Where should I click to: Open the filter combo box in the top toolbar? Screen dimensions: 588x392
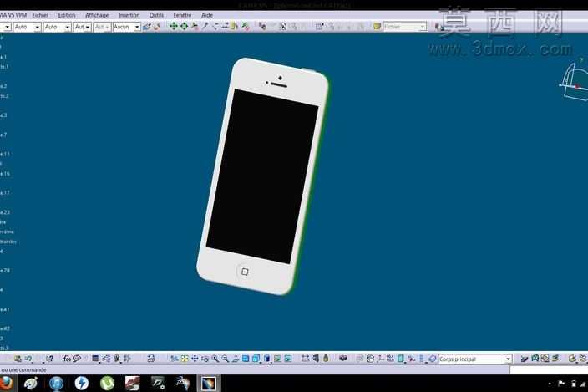click(x=404, y=27)
